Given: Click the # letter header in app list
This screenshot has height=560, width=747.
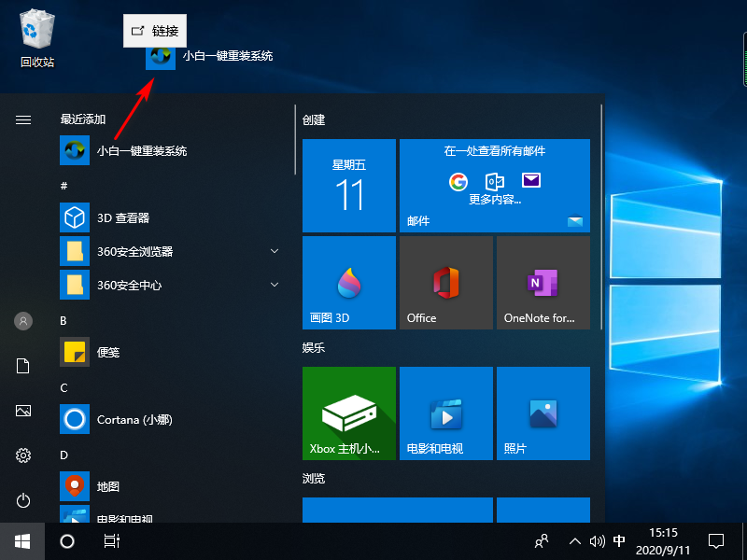Looking at the screenshot, I should click(x=63, y=186).
